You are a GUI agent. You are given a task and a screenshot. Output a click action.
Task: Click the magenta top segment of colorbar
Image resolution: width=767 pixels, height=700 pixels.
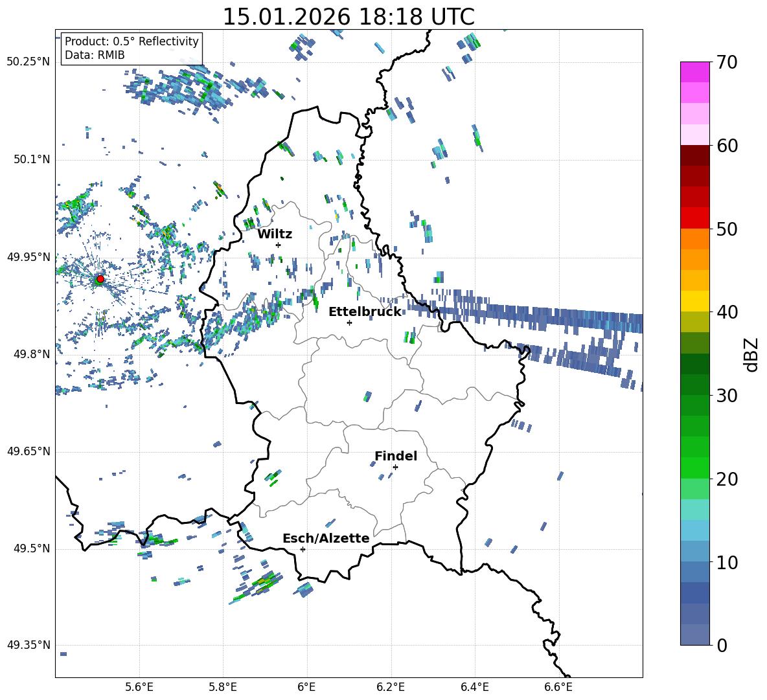click(x=694, y=72)
